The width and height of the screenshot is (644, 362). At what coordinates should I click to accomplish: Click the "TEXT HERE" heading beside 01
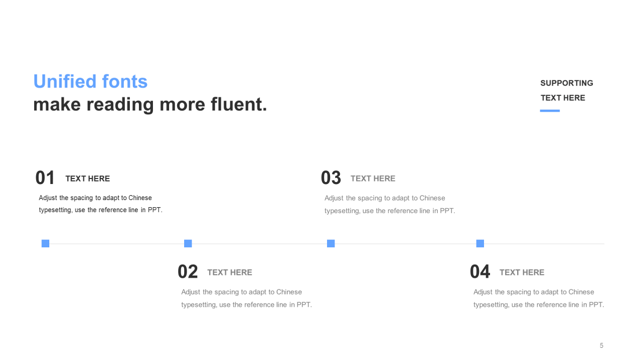coord(88,178)
